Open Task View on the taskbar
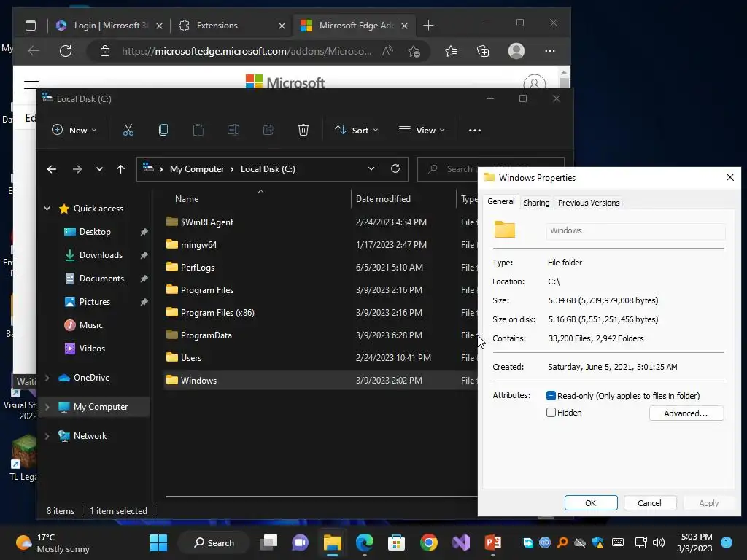The height and width of the screenshot is (560, 747). coord(268,542)
